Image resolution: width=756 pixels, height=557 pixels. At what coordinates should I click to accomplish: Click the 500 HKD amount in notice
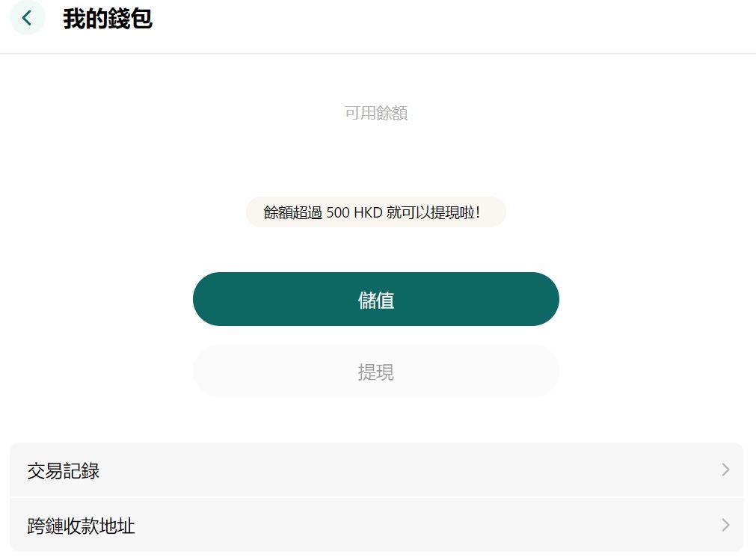tap(354, 212)
